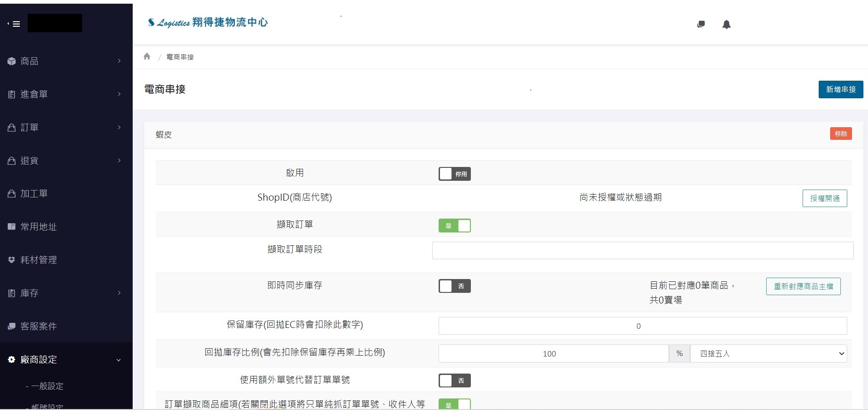Expand 庫存 menu chevron

[119, 293]
